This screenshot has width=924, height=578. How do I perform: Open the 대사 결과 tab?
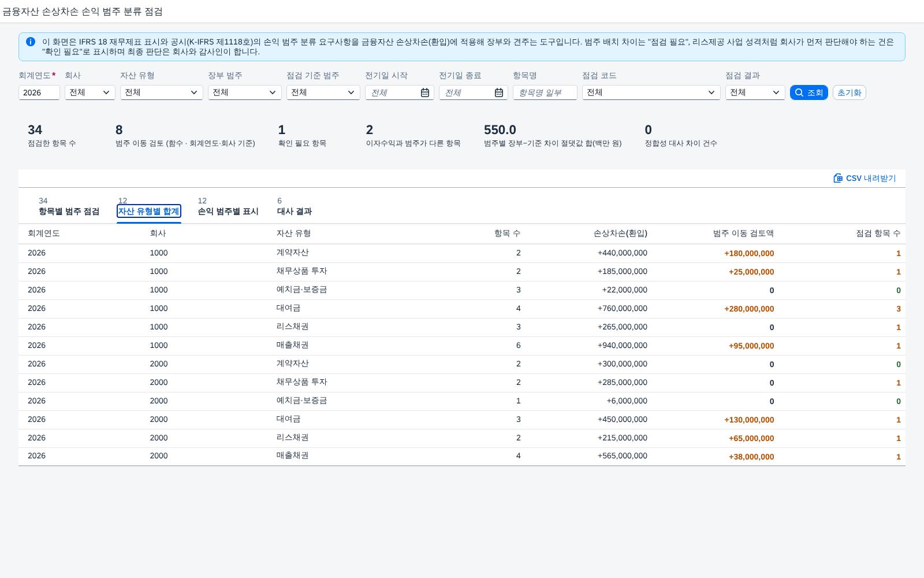(295, 207)
